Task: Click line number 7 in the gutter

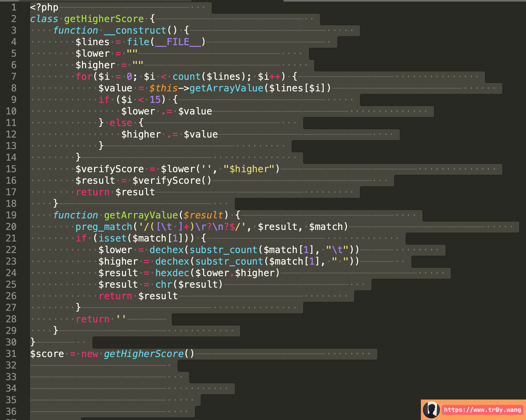Action: (x=14, y=77)
